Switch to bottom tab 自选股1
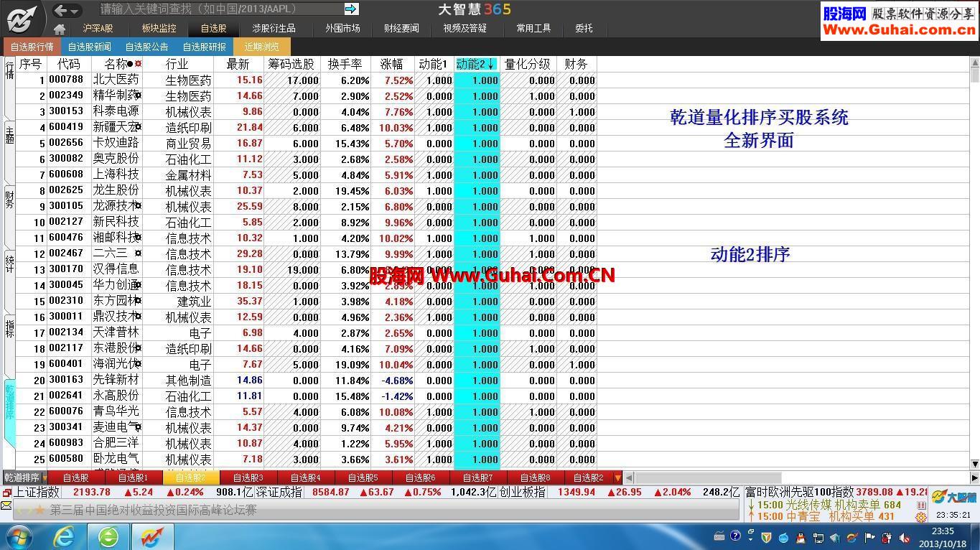Image resolution: width=980 pixels, height=550 pixels. 133,477
